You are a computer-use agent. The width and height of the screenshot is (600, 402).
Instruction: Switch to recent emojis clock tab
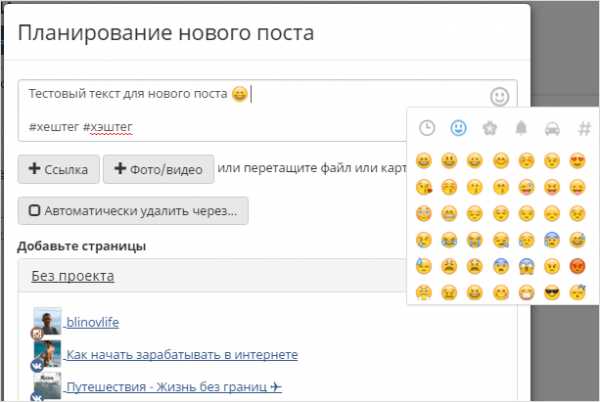point(427,128)
